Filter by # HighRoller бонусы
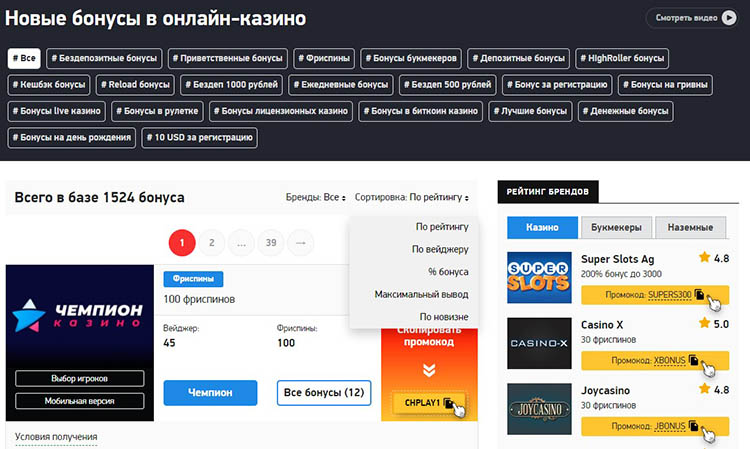Viewport: 750px width, 449px height. point(622,58)
